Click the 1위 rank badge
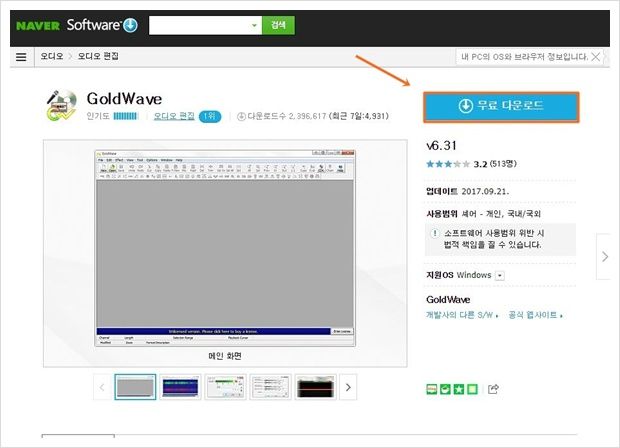 coord(210,116)
